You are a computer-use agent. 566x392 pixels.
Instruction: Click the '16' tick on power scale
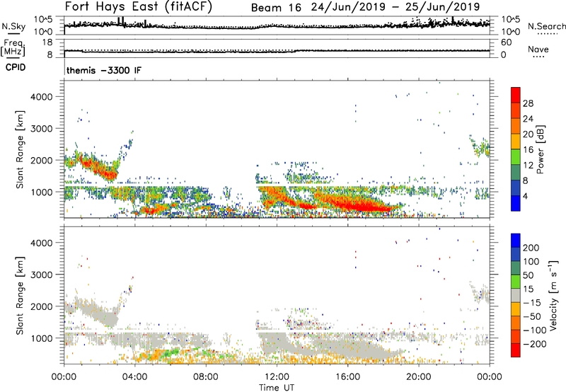(528, 150)
